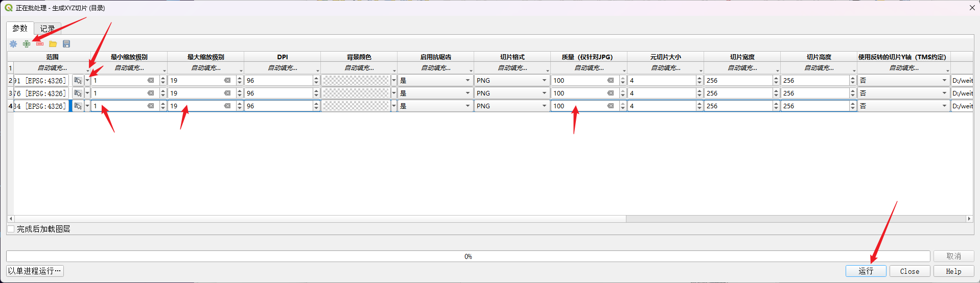Image resolution: width=980 pixels, height=283 pixels.
Task: Click the Help button
Action: tap(953, 271)
